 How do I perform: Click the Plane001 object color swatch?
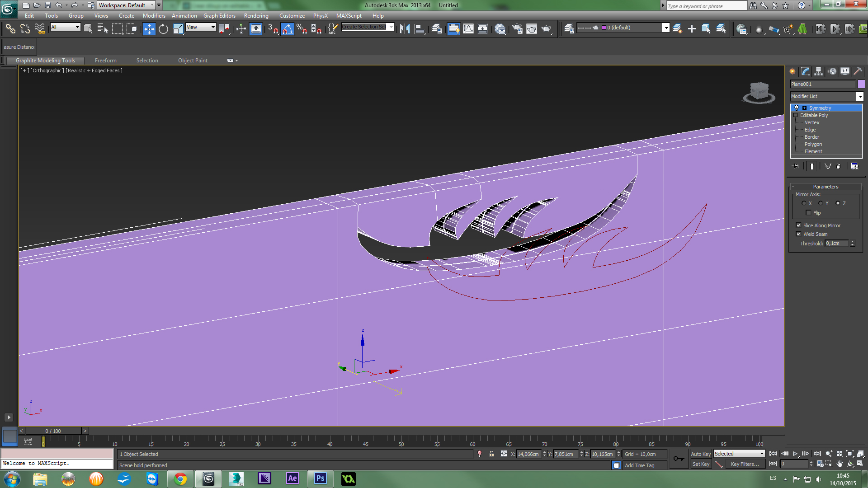pyautogui.click(x=861, y=84)
